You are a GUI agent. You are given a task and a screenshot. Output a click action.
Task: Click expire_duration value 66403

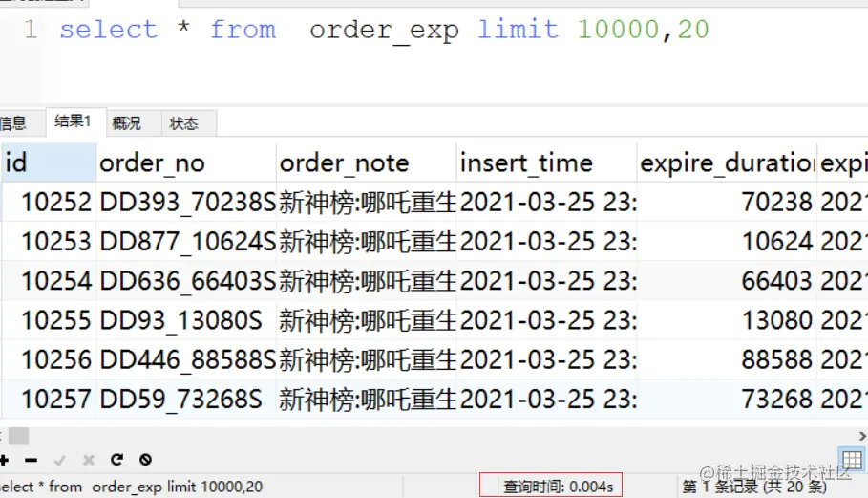click(x=727, y=281)
